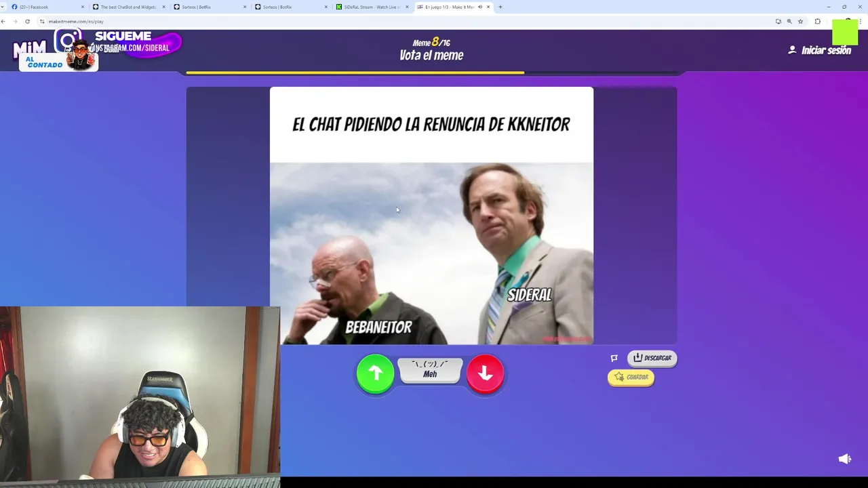868x488 pixels.
Task: Mute game sound with speaker icon
Action: click(844, 459)
